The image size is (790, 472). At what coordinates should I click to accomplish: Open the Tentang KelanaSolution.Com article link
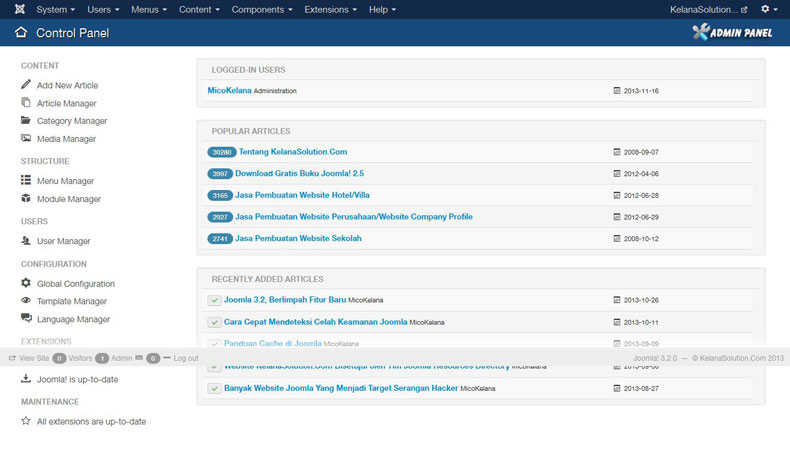pyautogui.click(x=293, y=152)
